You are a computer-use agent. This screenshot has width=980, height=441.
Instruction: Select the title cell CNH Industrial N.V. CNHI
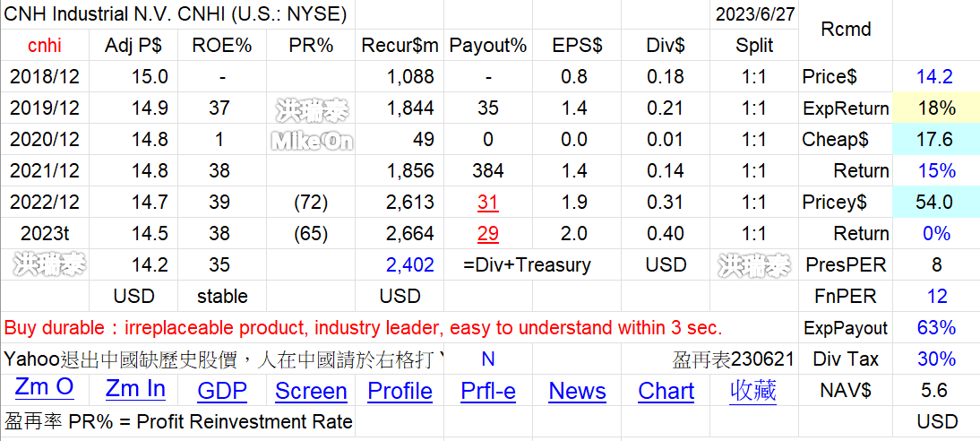(x=176, y=13)
